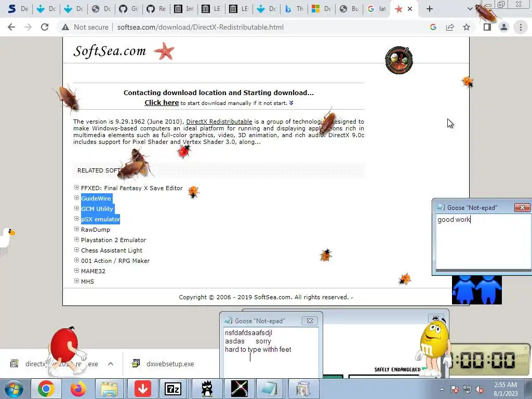Open a new browser tab
Image resolution: width=532 pixels, height=399 pixels.
[430, 9]
